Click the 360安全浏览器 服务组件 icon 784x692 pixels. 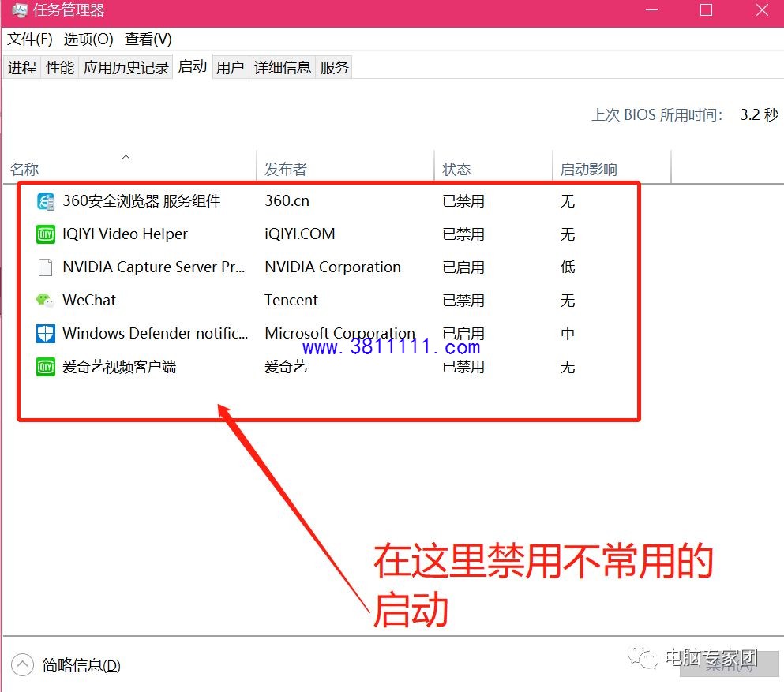46,201
